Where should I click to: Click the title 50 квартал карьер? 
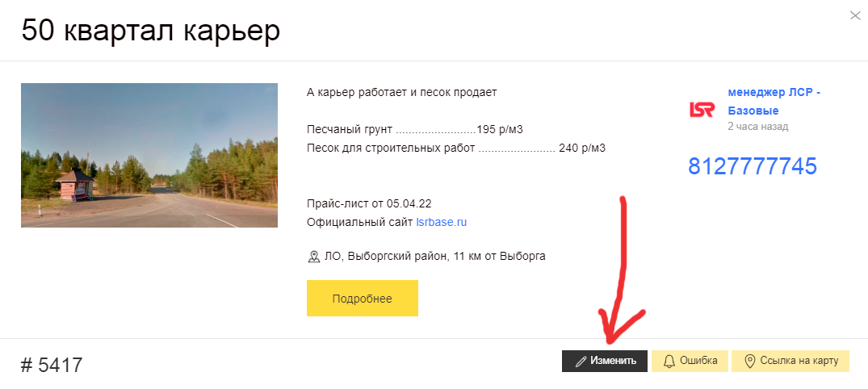[150, 31]
